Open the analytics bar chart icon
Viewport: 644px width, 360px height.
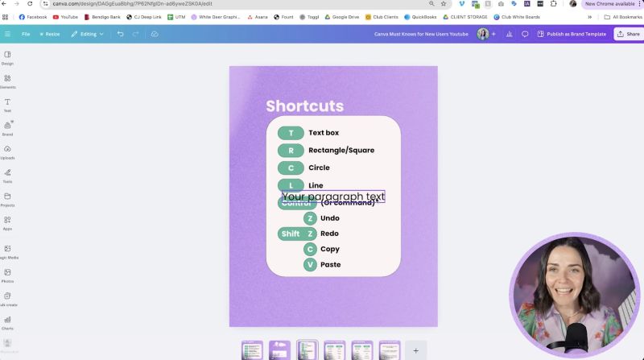pyautogui.click(x=510, y=34)
